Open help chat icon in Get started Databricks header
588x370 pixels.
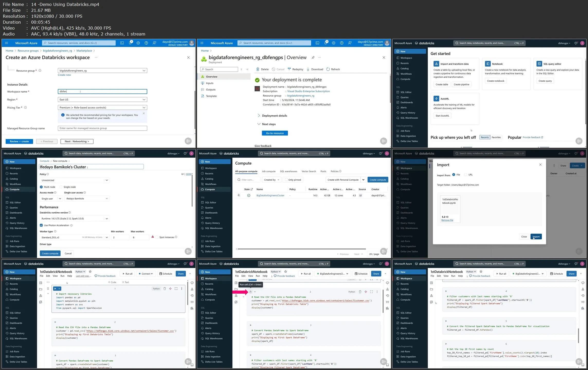pyautogui.click(x=576, y=43)
